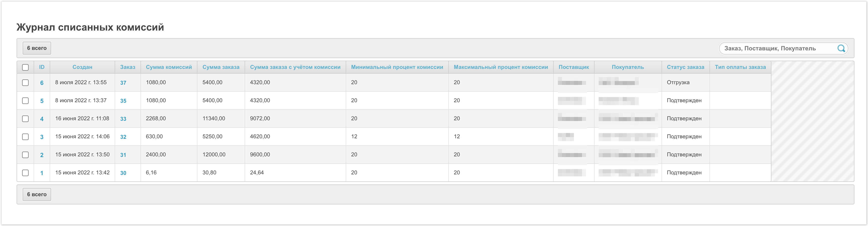Open commission record ID 3
The width and height of the screenshot is (868, 226).
pos(42,137)
